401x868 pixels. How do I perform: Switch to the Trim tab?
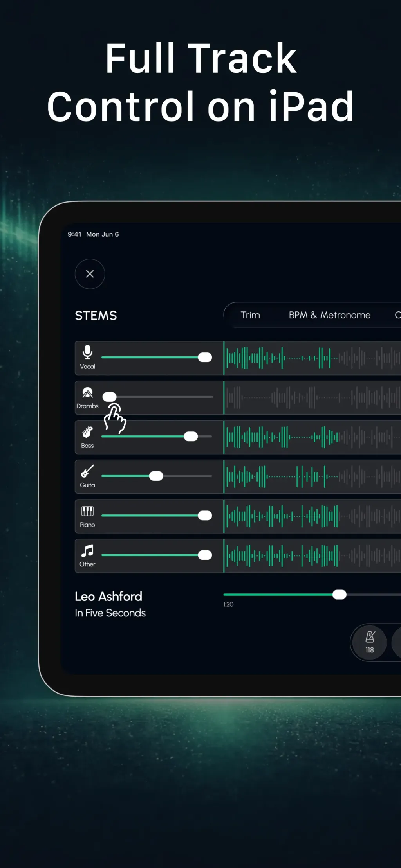(250, 315)
